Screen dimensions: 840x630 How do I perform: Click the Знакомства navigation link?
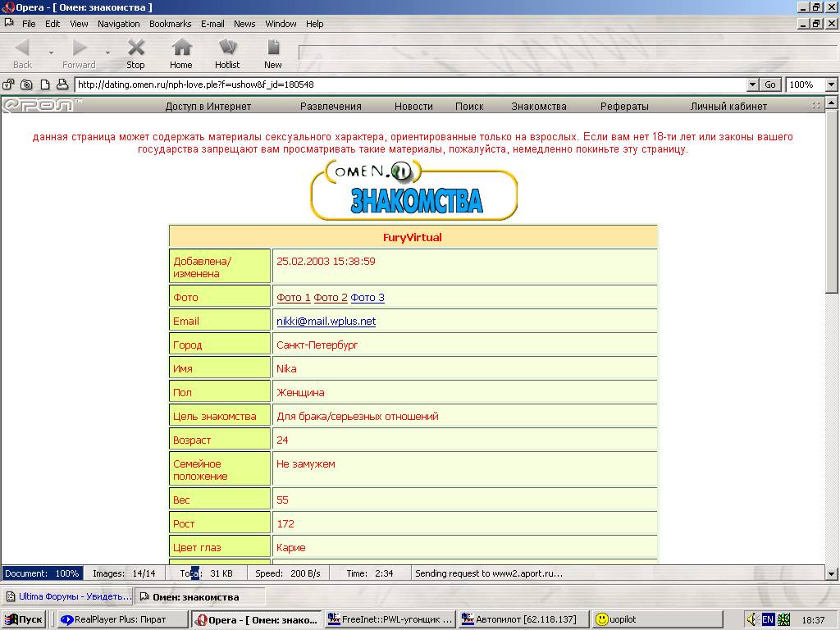539,106
